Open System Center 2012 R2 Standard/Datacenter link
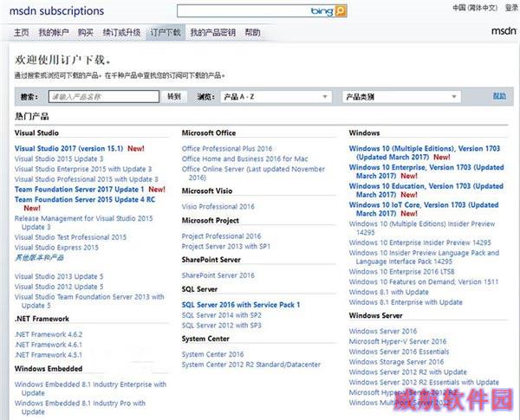Viewport: 520px width, 420px height. 251,365
